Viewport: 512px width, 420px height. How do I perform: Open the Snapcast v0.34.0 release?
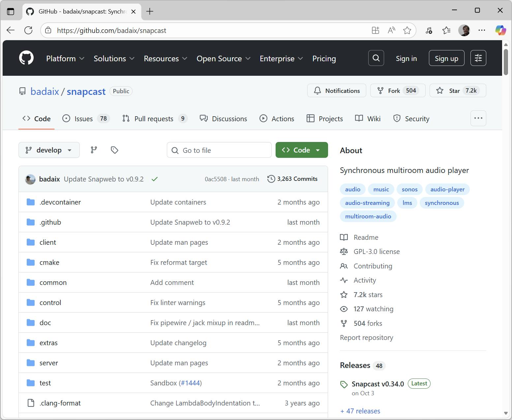(378, 384)
